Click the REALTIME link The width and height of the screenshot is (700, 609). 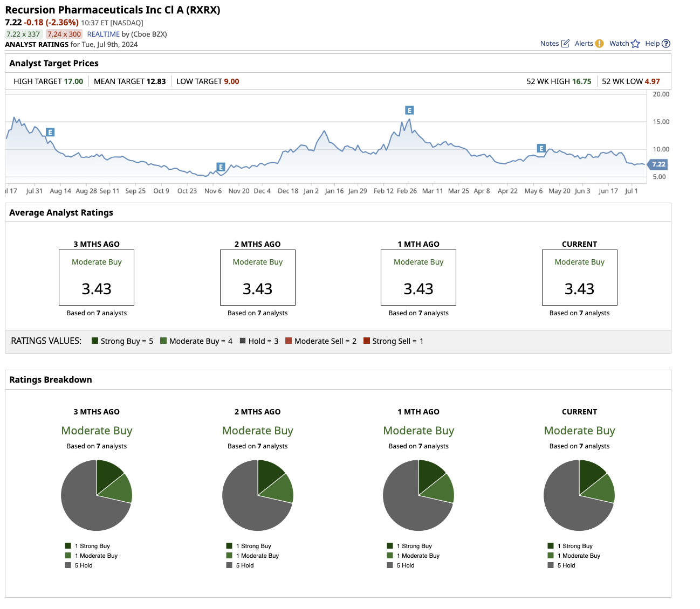(x=104, y=34)
